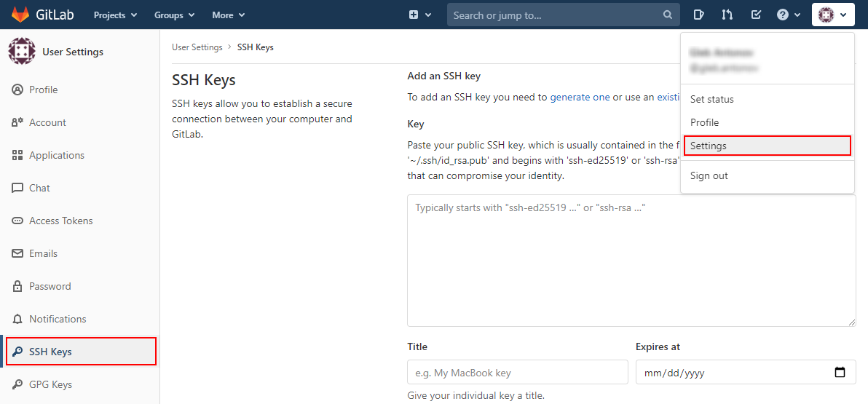This screenshot has height=404, width=868.
Task: Open the calendar picker icon
Action: click(x=840, y=372)
